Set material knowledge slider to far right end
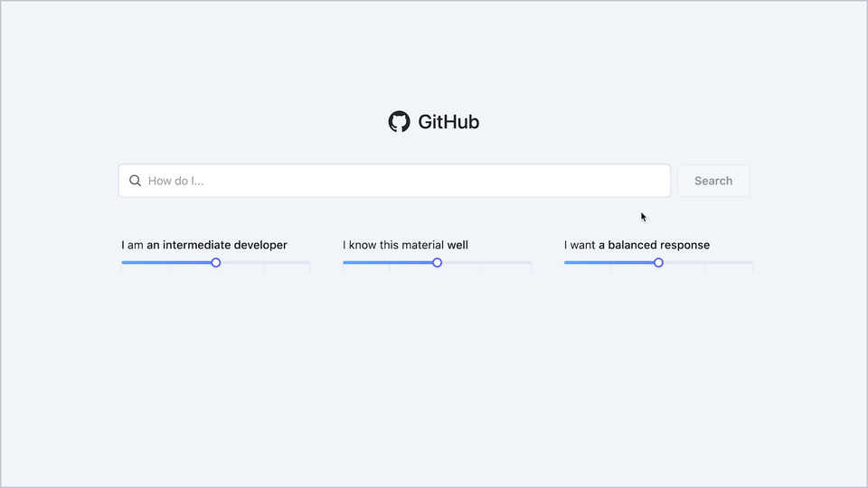Viewport: 868px width, 488px height. pyautogui.click(x=531, y=263)
